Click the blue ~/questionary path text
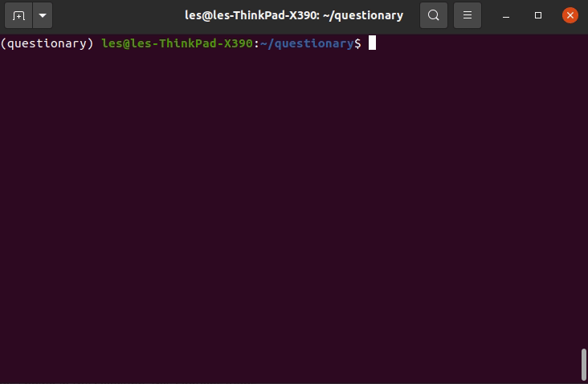 click(x=307, y=43)
